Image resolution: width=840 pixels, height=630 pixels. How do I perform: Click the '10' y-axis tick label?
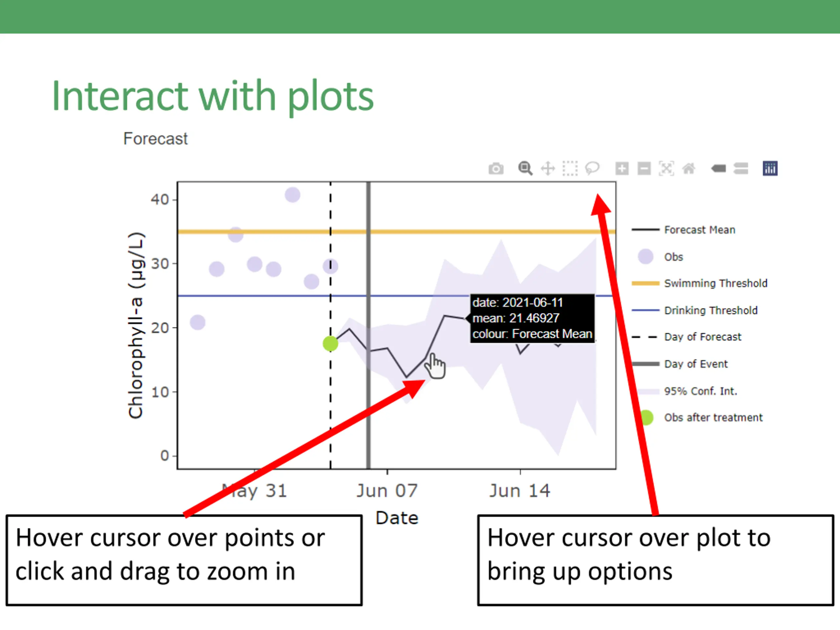(160, 392)
